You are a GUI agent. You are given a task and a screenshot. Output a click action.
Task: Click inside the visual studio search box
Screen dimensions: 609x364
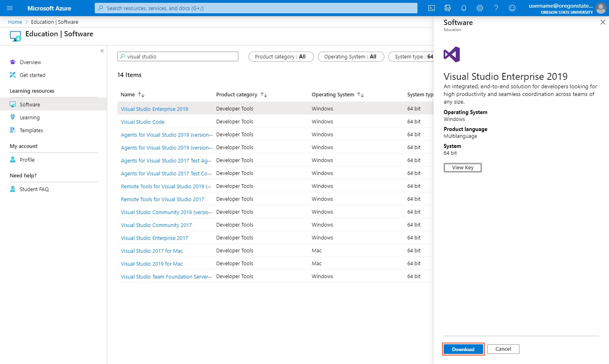(177, 56)
